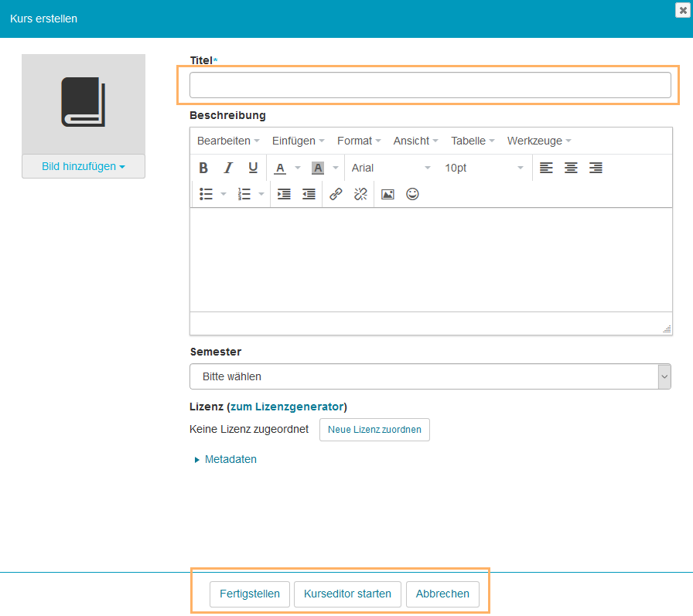Insert a hyperlink
The image size is (693, 616).
tap(336, 194)
